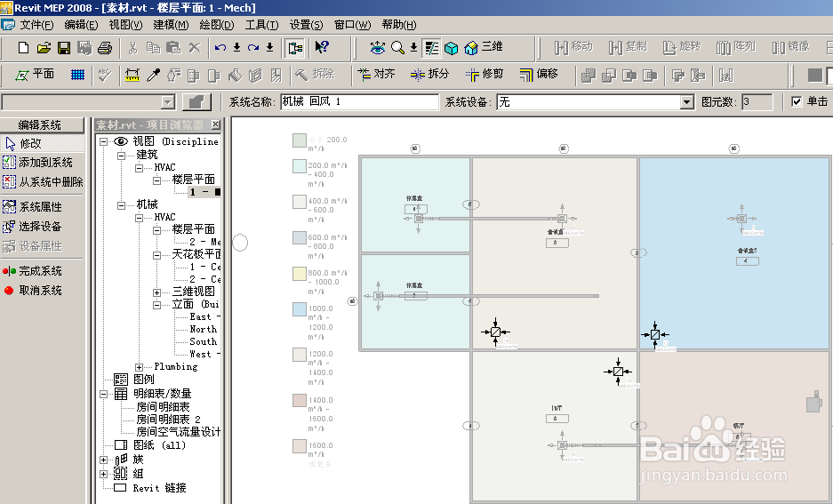This screenshot has width=833, height=504.
Task: Open the 帮助(H) menu
Action: point(399,25)
